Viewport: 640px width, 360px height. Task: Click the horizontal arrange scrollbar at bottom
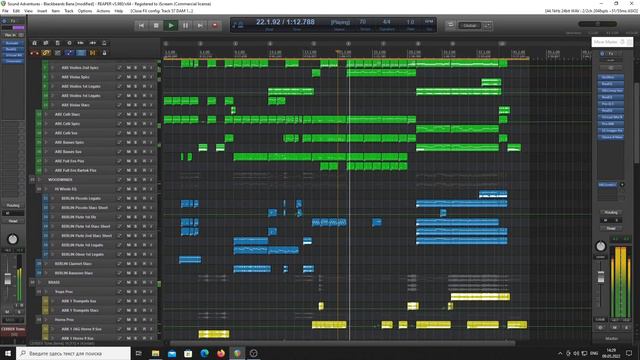point(342,343)
